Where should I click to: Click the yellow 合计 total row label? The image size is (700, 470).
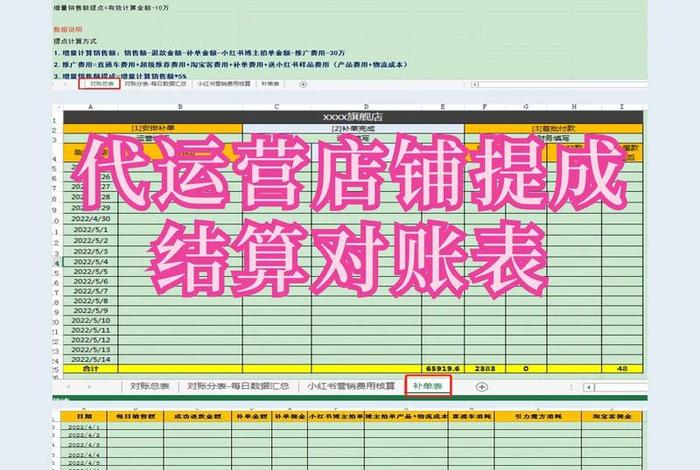91,369
